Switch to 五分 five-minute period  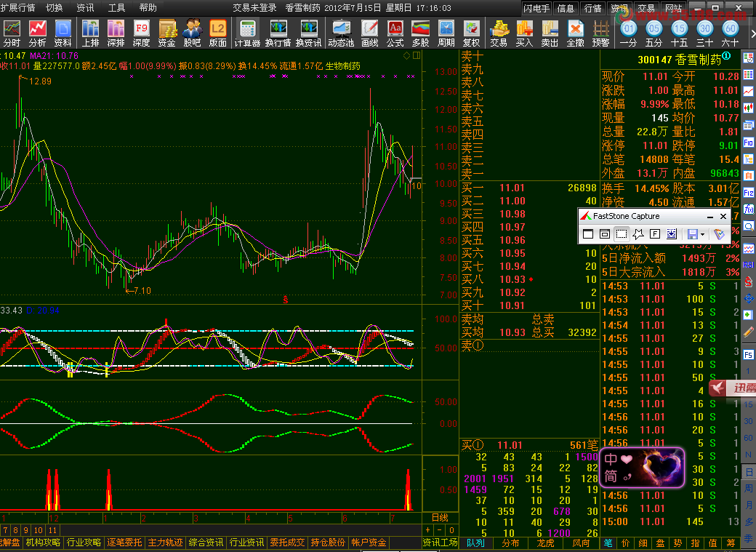654,33
